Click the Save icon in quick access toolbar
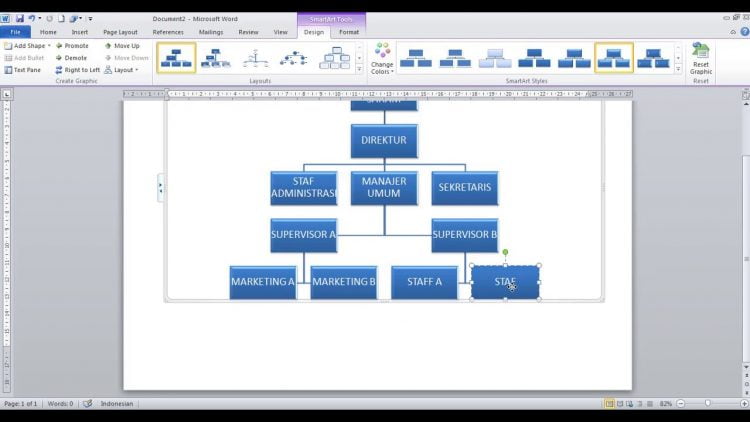 click(x=20, y=19)
